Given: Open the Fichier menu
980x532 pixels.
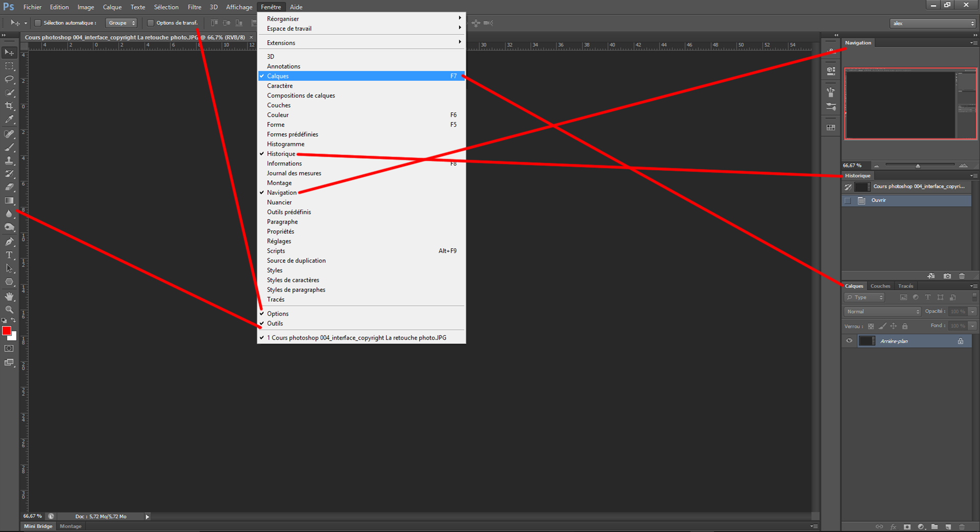Looking at the screenshot, I should point(33,7).
